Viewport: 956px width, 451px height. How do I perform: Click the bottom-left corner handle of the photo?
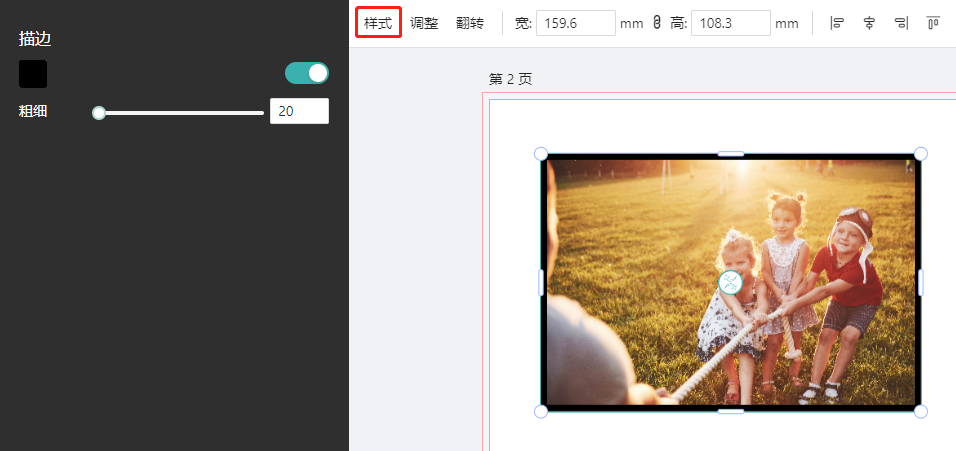pyautogui.click(x=541, y=411)
